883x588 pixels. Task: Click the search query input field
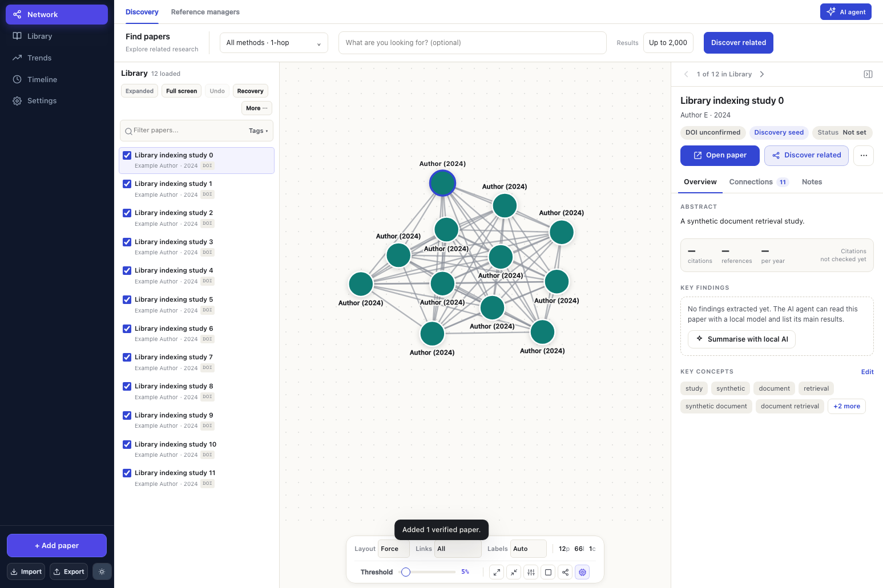(x=473, y=43)
